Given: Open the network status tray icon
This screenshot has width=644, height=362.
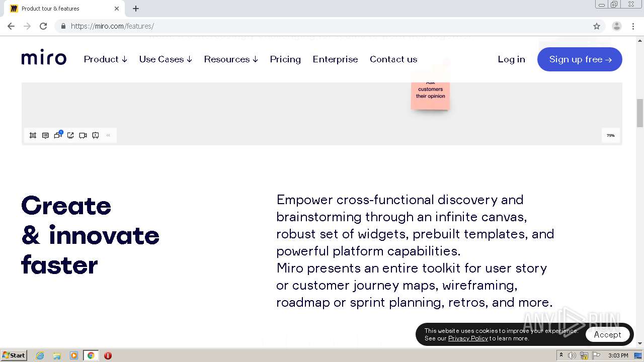Looking at the screenshot, I should tap(584, 355).
